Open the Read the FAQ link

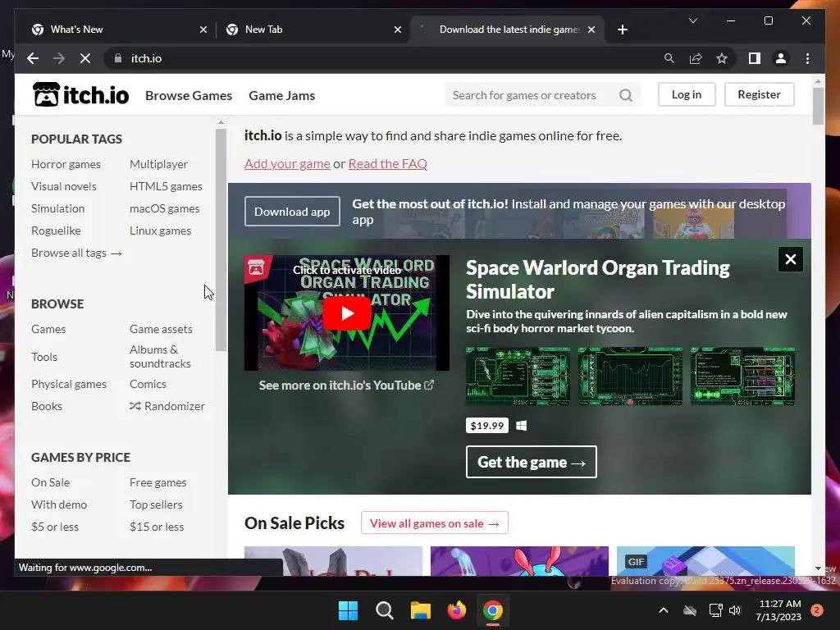coord(388,163)
